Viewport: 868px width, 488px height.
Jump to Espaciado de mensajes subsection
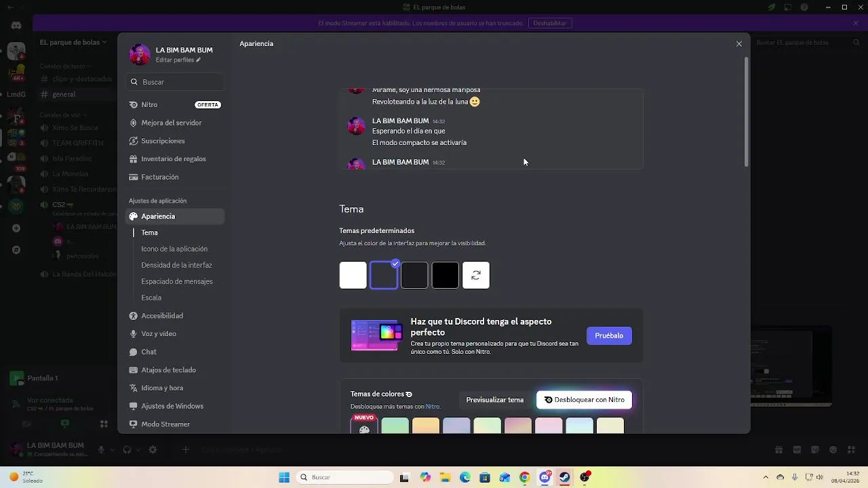[177, 281]
